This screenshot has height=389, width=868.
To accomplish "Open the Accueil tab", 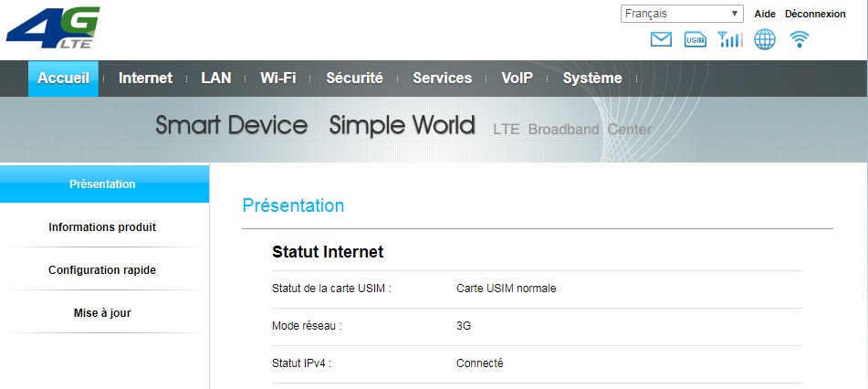I will pos(63,79).
